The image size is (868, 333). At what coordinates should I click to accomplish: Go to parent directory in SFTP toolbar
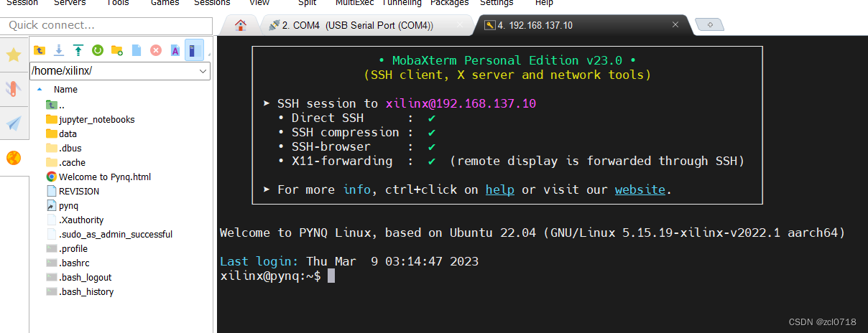40,50
